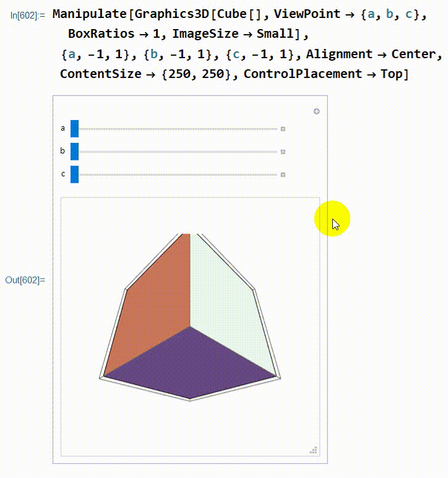The height and width of the screenshot is (478, 448).
Task: Click the slider c track
Action: (x=178, y=175)
